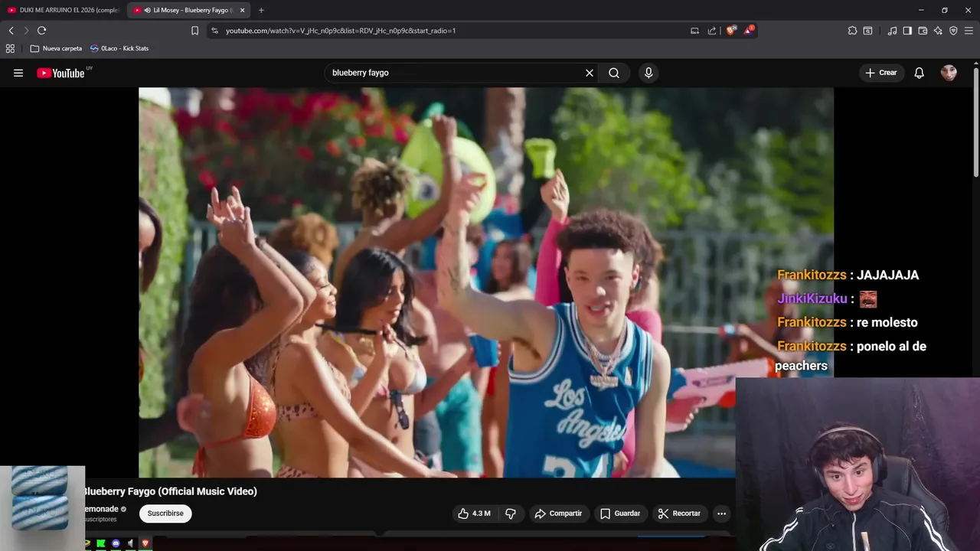The height and width of the screenshot is (551, 980).
Task: Click Frankitozzs 're molesto' chat message
Action: 848,322
